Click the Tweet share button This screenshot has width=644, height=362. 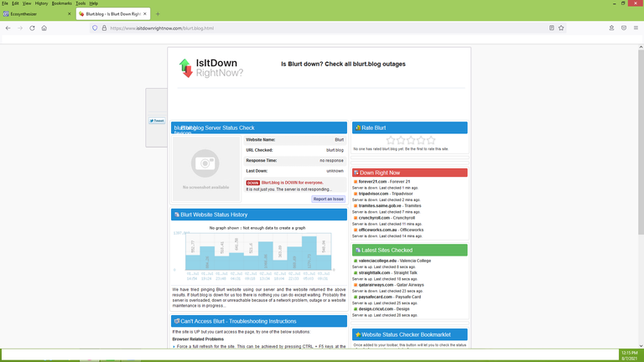[157, 121]
